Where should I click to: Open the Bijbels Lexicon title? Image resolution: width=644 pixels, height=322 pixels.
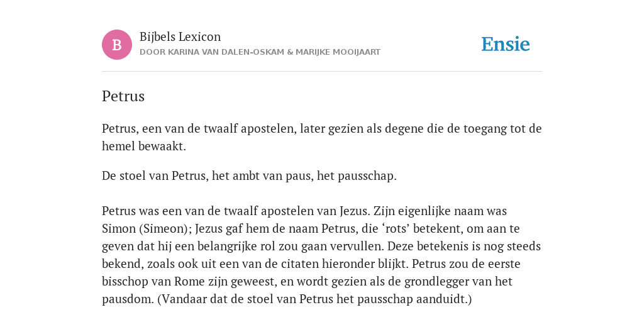(180, 37)
